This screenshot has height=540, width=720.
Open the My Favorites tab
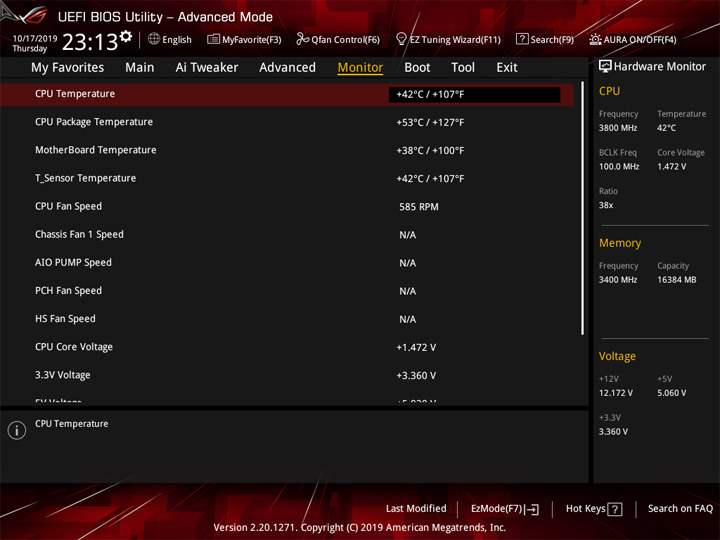[68, 68]
